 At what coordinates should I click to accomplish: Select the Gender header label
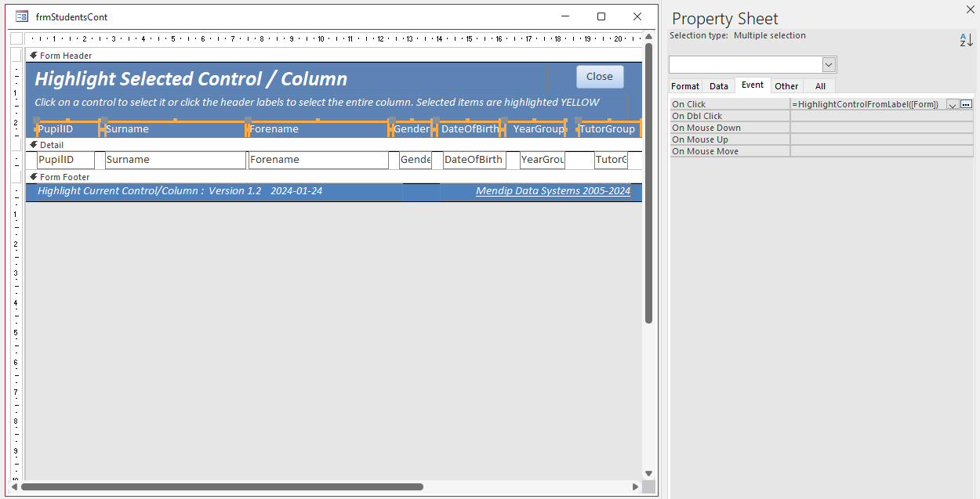tap(412, 129)
